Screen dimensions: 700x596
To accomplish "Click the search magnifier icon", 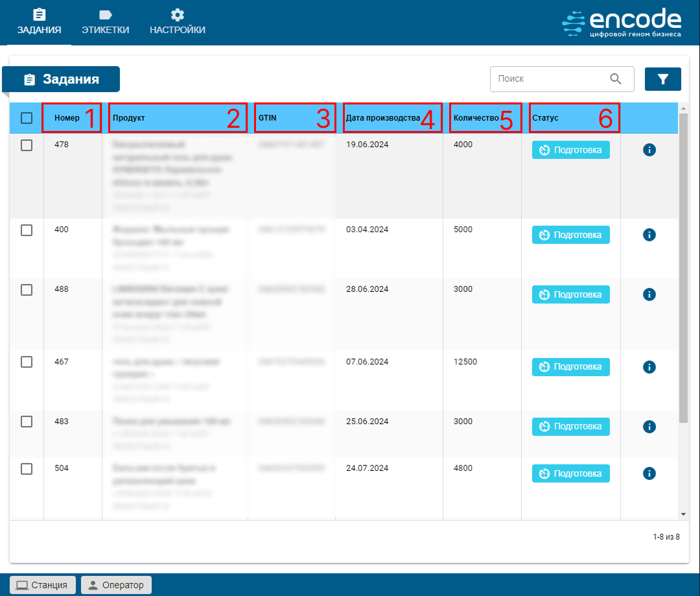I will 616,79.
